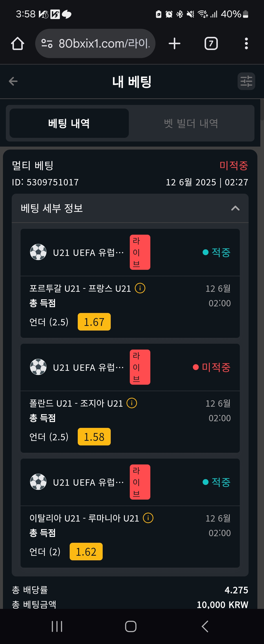Click info icon next to 포르투갈 U21 - 프랑스 U21
The width and height of the screenshot is (264, 644).
pos(140,288)
